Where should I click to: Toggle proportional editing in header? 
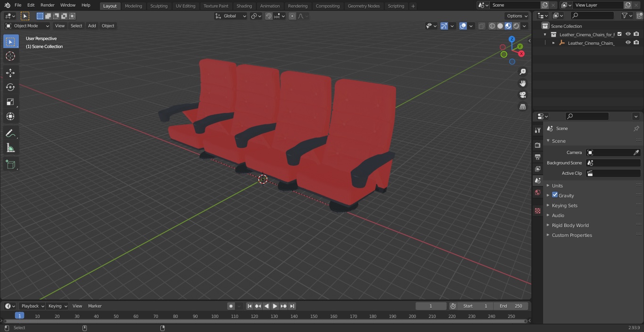click(x=292, y=16)
